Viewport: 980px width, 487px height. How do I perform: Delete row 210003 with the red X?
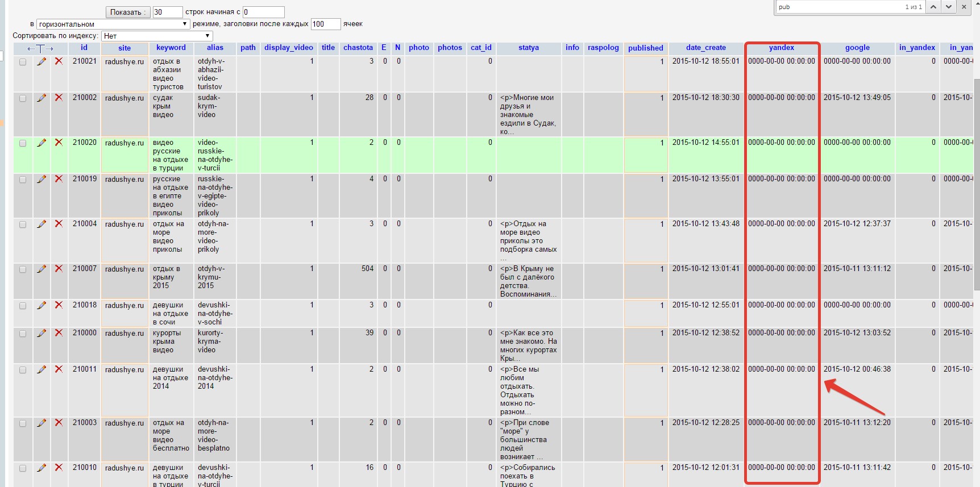point(59,422)
